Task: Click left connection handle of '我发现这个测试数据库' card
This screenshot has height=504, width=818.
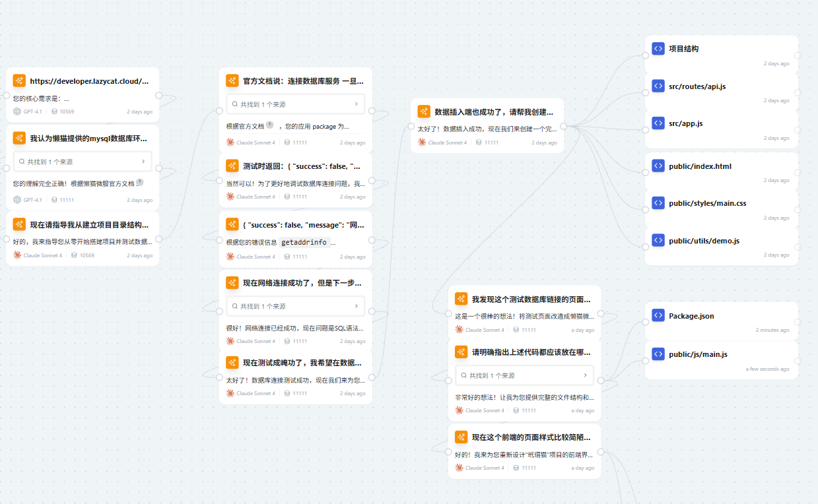Action: click(448, 313)
